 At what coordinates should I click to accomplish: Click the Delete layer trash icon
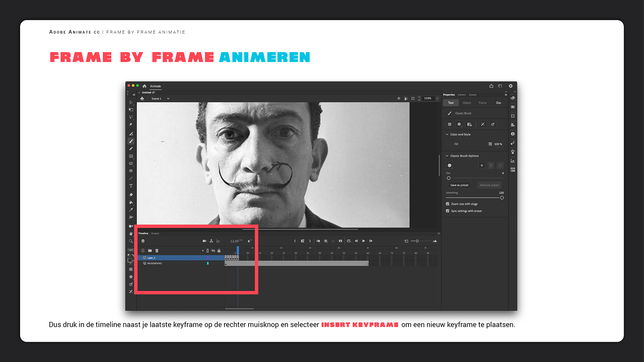pyautogui.click(x=157, y=250)
